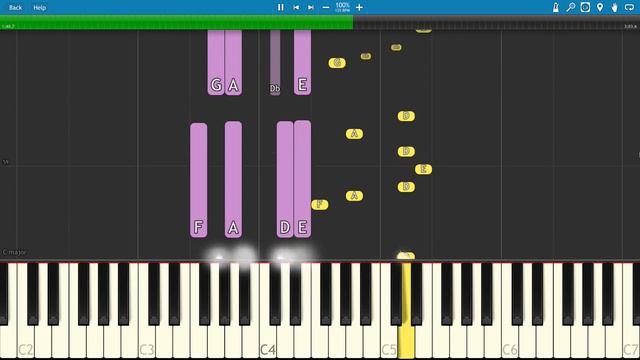Select the purple falling note F
640x360 pixels.
(x=198, y=180)
